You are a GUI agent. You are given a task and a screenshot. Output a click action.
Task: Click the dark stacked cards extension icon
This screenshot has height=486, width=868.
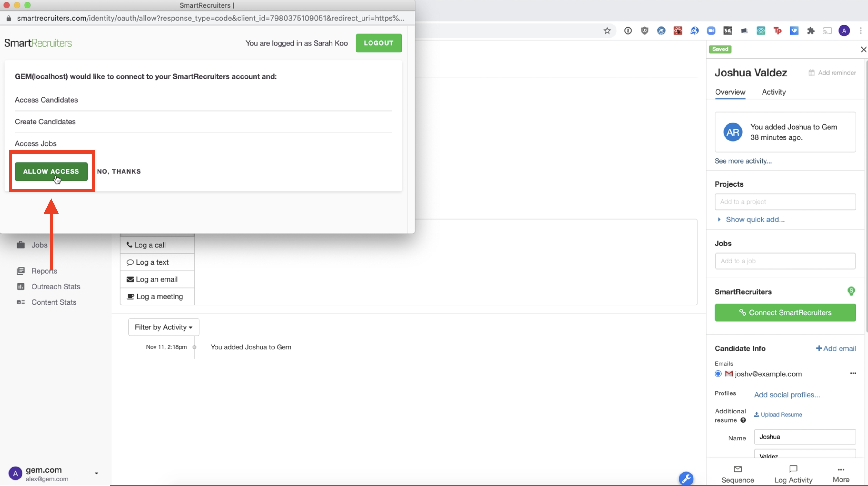(744, 31)
